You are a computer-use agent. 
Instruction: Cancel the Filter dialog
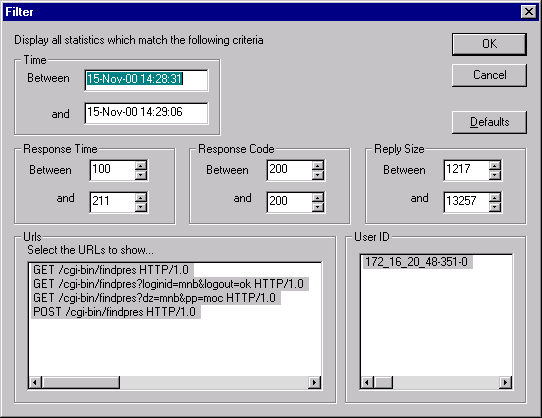click(x=489, y=75)
